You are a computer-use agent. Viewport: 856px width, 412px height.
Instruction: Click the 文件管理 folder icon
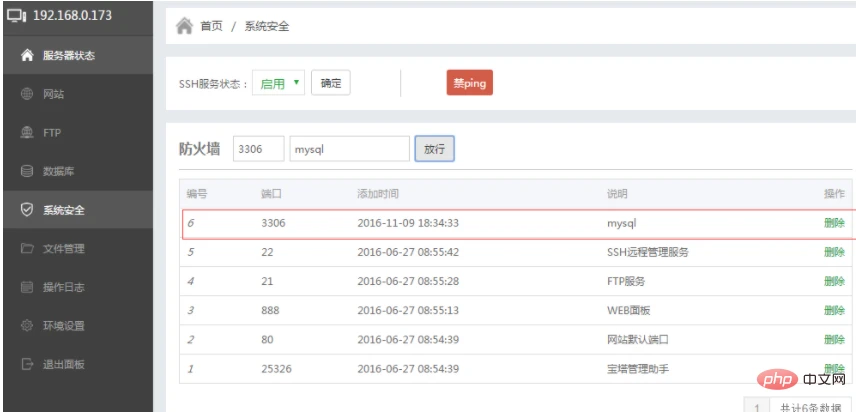[27, 249]
